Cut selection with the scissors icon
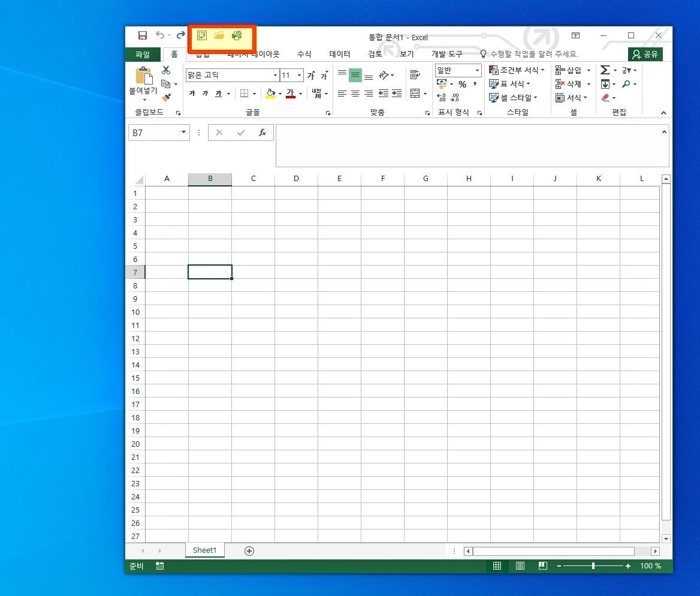 [166, 70]
